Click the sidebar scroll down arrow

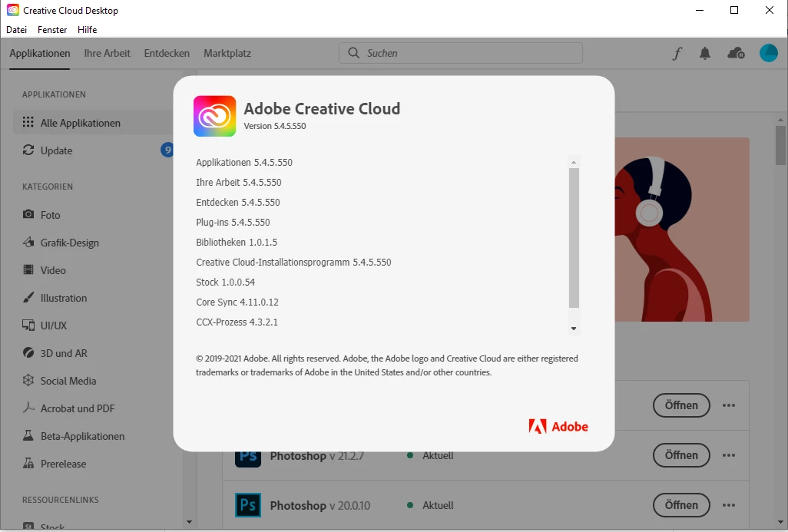189,522
